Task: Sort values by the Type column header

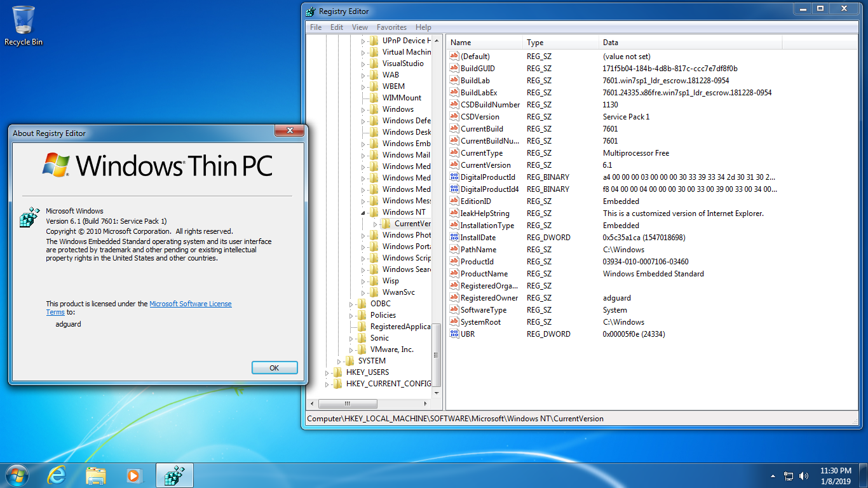Action: click(561, 43)
